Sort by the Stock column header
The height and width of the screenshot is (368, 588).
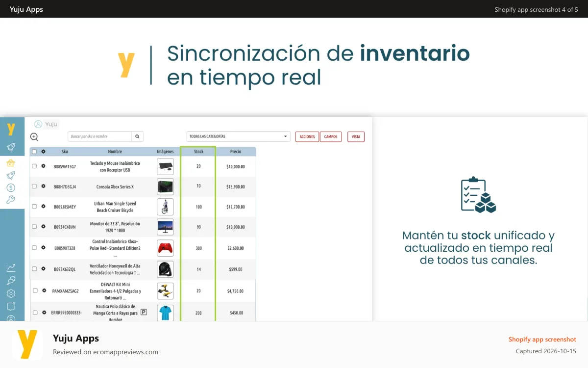(x=198, y=152)
